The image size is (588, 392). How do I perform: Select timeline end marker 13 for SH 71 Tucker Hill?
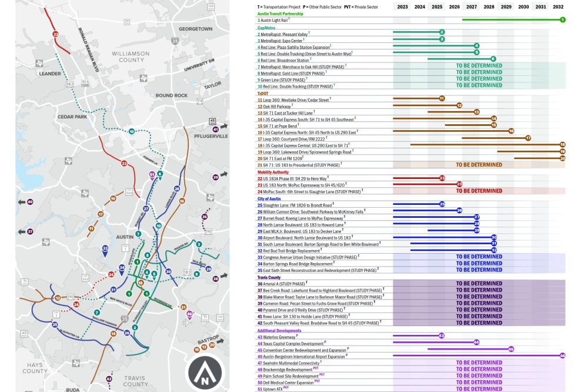pos(477,112)
